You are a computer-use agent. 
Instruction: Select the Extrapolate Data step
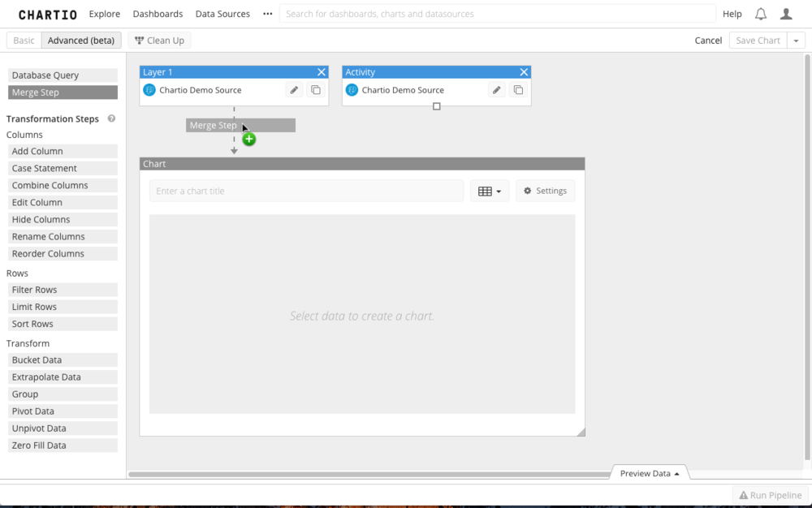[63, 377]
